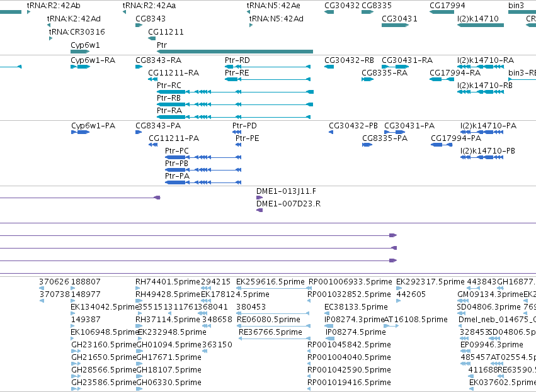The image size is (536, 392).
Task: Select the RP001045842.5prime EST label
Action: [349, 345]
